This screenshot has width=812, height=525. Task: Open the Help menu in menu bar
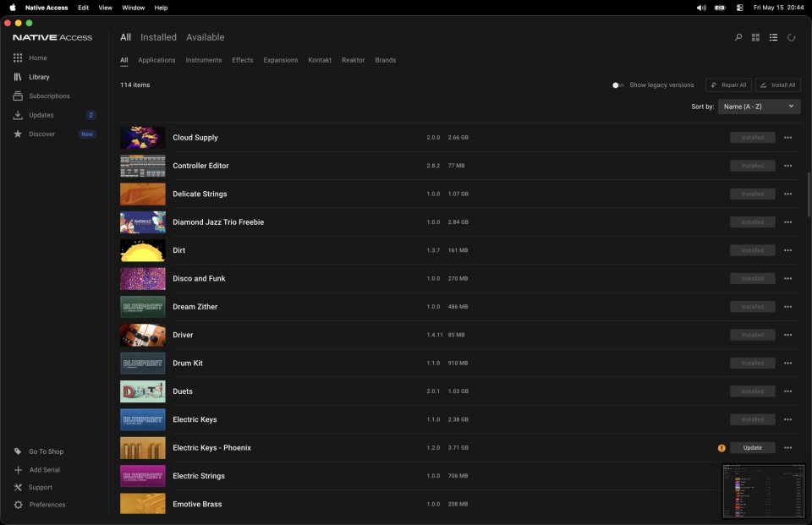[161, 8]
